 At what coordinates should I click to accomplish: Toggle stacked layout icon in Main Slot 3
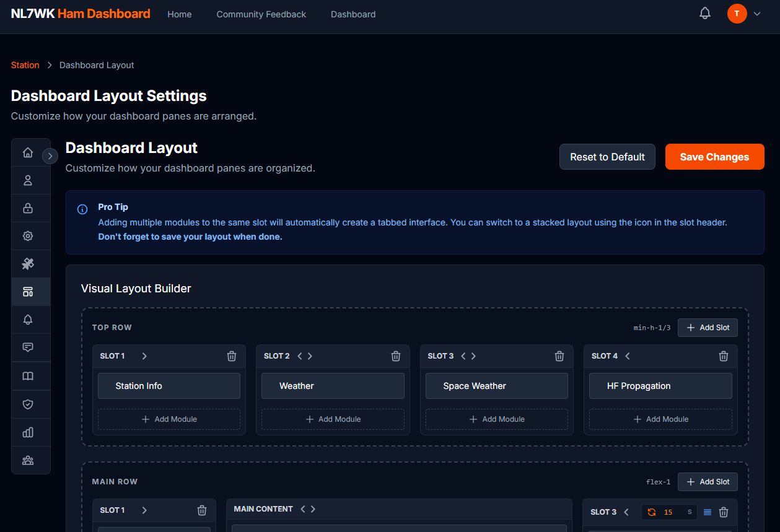pyautogui.click(x=708, y=512)
